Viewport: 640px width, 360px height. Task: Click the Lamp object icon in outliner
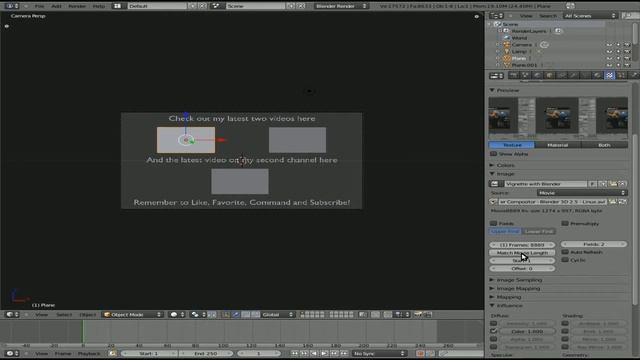click(507, 51)
